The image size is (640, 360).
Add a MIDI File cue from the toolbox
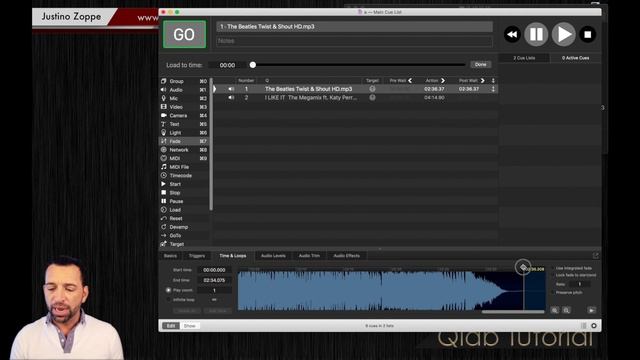184,167
